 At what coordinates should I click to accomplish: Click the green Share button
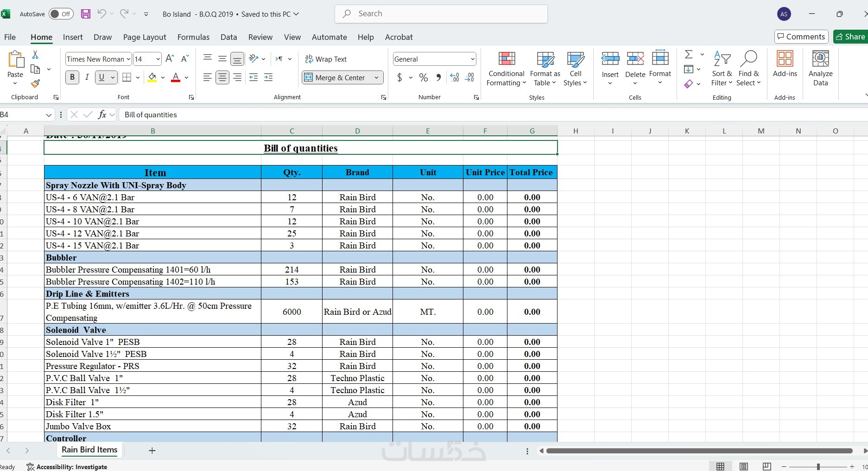[x=850, y=37]
